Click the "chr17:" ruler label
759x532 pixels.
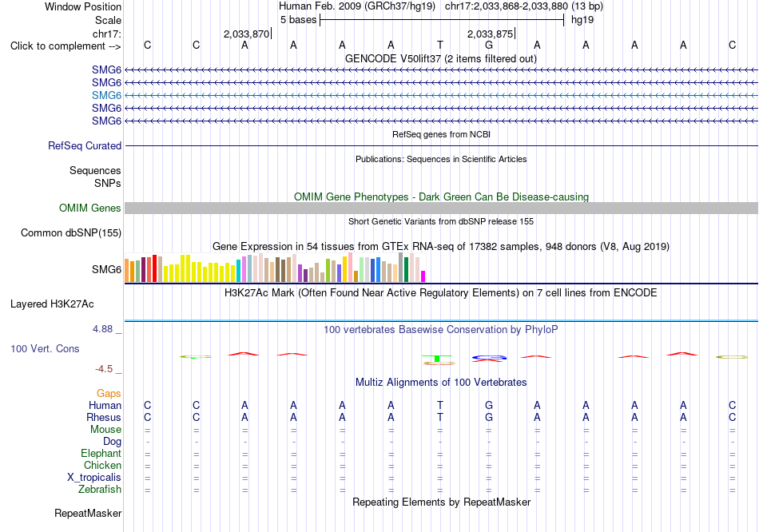[x=106, y=34]
